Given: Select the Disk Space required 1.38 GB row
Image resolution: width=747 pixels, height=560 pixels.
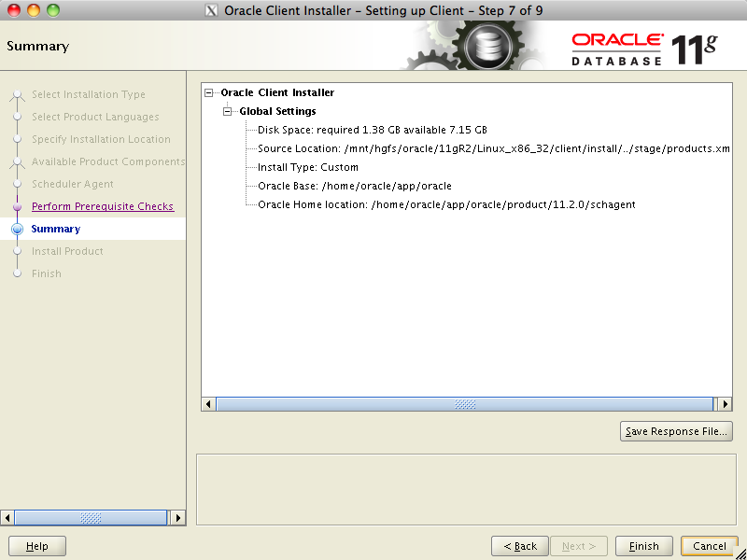Looking at the screenshot, I should (x=372, y=130).
